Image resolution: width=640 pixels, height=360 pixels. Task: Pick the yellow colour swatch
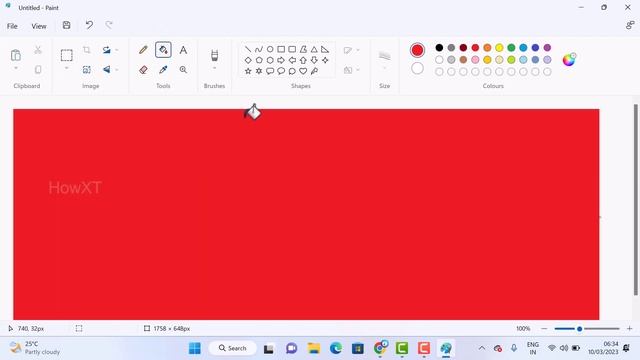tap(499, 48)
